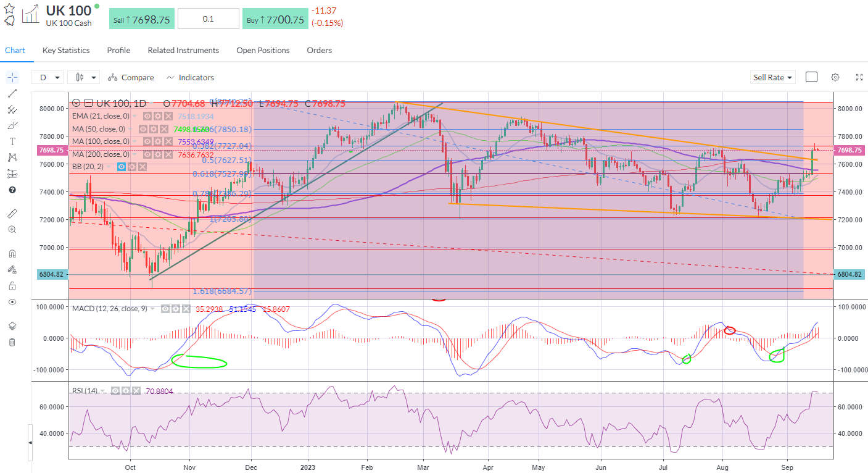The width and height of the screenshot is (868, 473).
Task: Open the Indicators menu
Action: [190, 77]
